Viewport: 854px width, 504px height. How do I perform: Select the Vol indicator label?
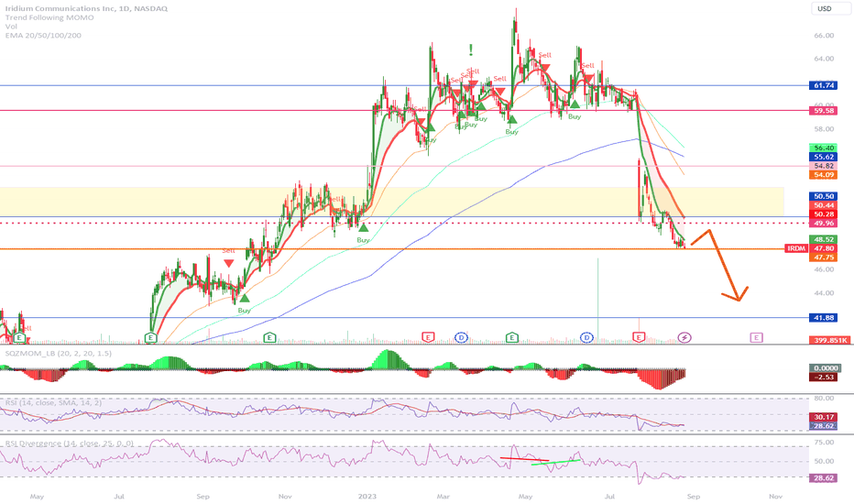point(11,27)
